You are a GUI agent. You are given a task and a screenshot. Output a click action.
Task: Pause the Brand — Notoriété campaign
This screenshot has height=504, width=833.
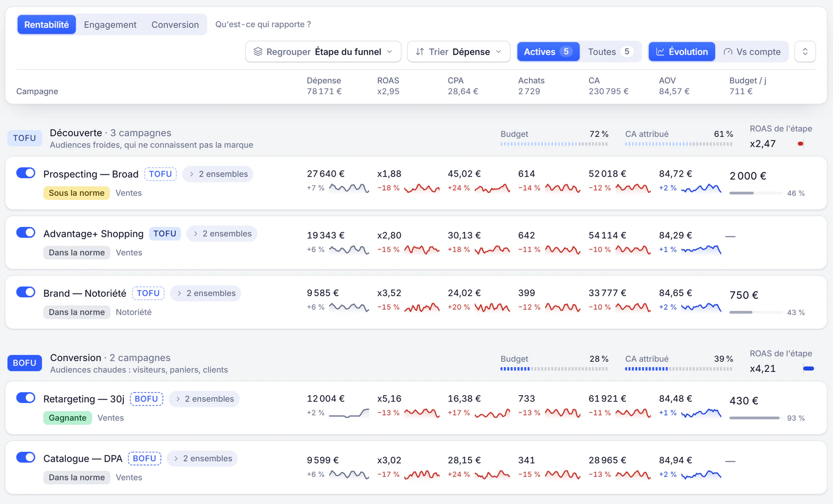(26, 292)
